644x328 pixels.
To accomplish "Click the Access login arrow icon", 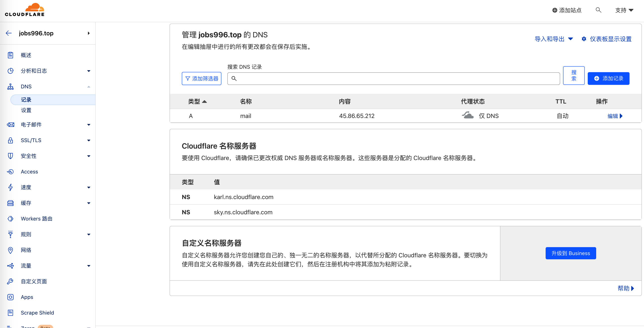I will 10,172.
